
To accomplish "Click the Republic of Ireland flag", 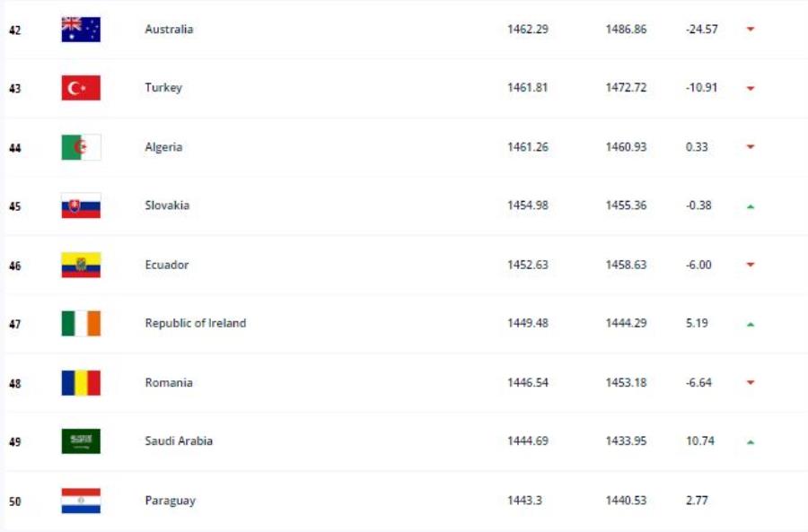I will tap(81, 324).
